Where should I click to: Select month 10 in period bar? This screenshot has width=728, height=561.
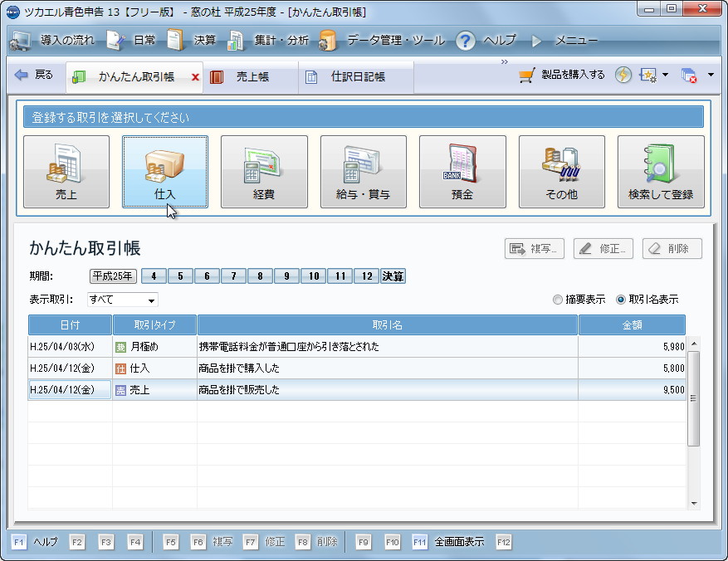(x=314, y=276)
